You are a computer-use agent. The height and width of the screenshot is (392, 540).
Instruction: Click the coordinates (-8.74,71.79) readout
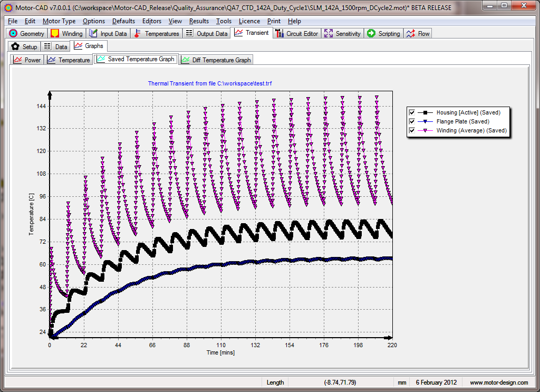click(x=340, y=383)
